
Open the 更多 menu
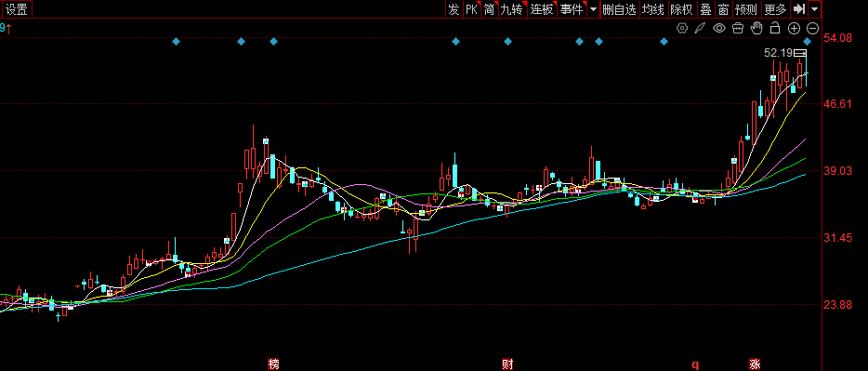click(775, 9)
